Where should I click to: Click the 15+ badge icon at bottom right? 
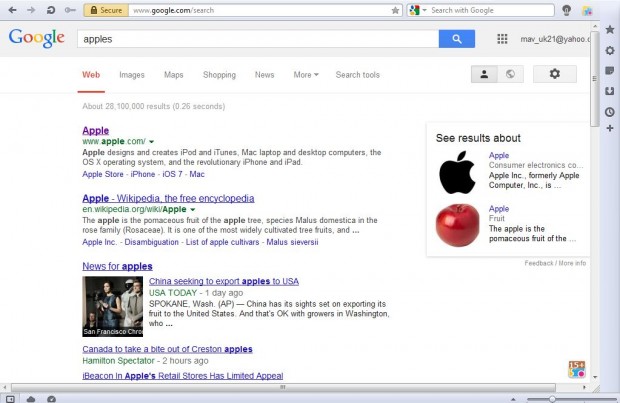[x=577, y=369]
